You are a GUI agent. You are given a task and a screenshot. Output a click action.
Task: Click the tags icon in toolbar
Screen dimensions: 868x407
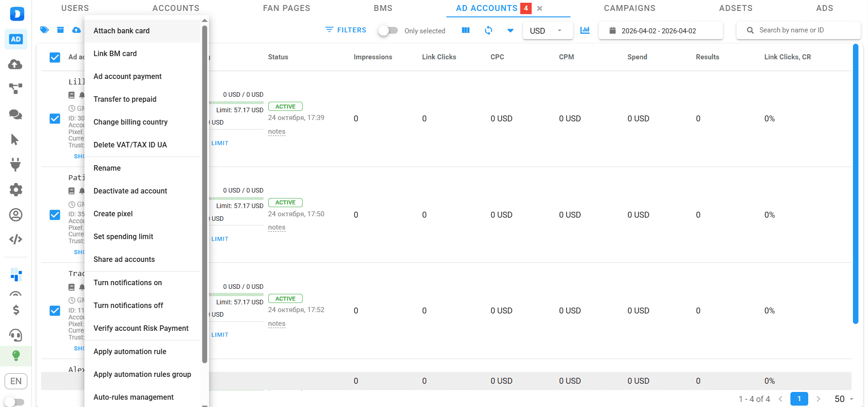(44, 30)
